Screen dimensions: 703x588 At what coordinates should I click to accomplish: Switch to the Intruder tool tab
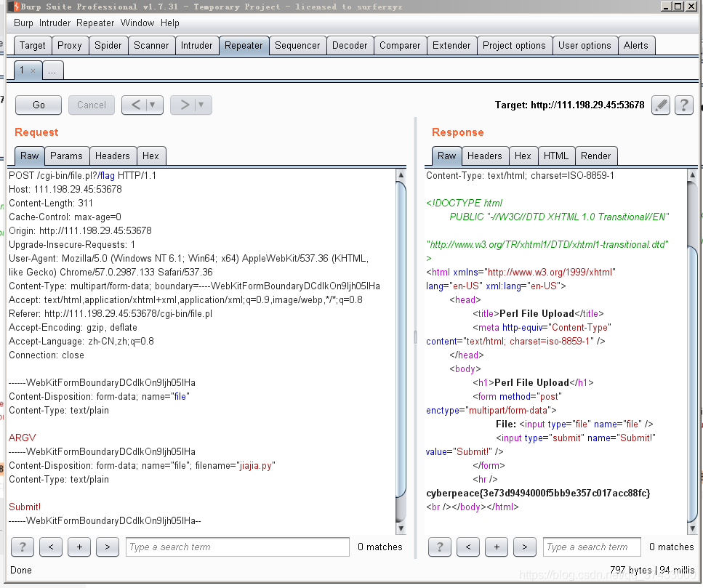(x=196, y=45)
